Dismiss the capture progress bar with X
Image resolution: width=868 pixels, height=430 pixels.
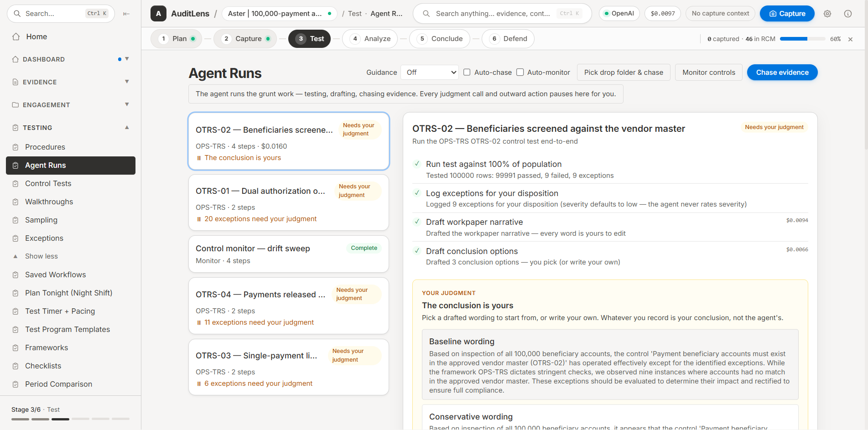pyautogui.click(x=850, y=39)
